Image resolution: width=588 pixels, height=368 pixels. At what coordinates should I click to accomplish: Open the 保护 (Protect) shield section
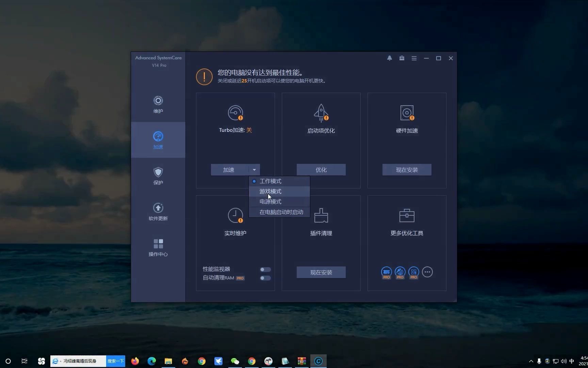pyautogui.click(x=158, y=176)
